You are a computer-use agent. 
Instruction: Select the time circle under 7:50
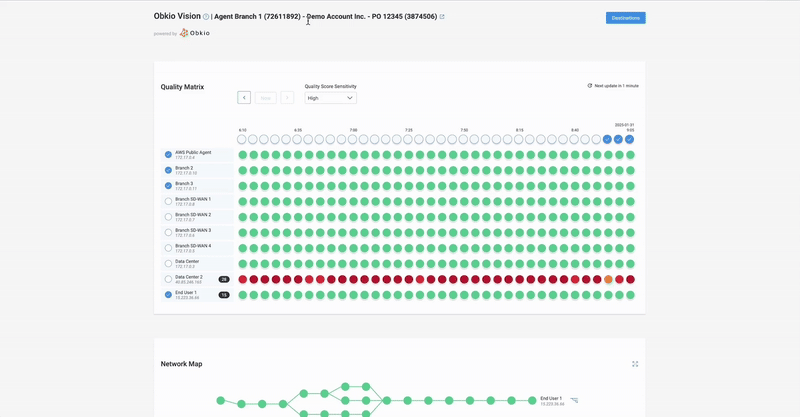pos(463,139)
